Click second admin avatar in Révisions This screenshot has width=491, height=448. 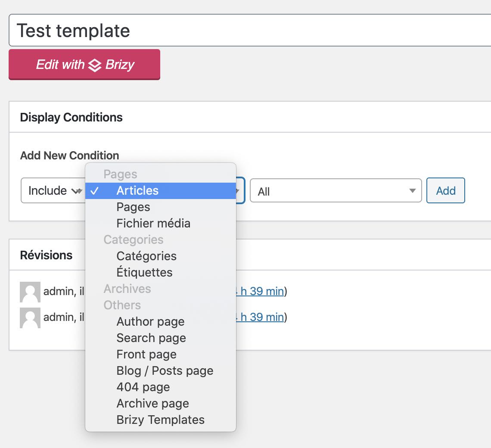(30, 318)
